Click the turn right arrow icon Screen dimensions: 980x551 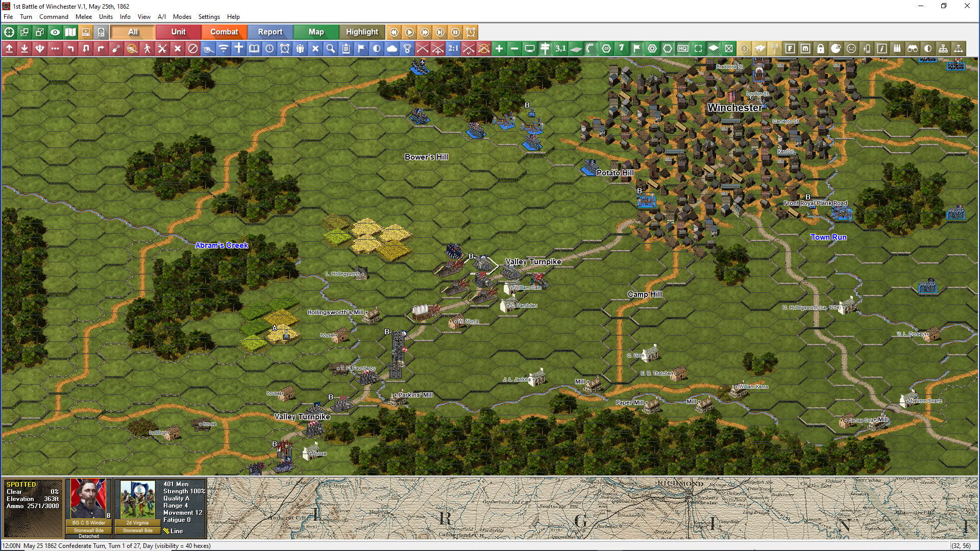101,48
